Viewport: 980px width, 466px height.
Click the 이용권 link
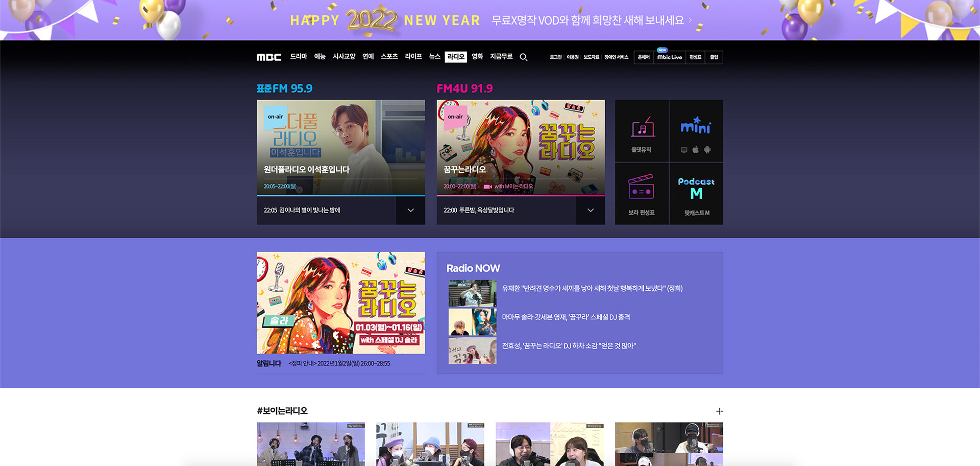coord(573,57)
